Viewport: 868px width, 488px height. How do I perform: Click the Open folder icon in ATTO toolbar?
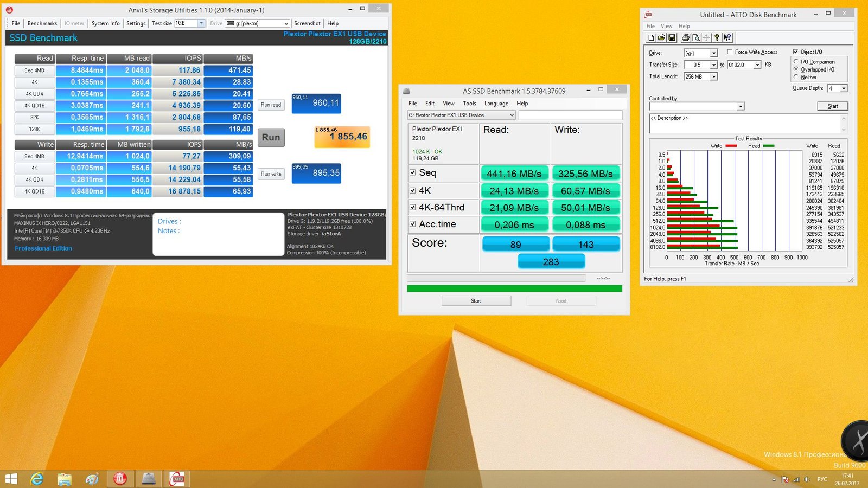click(x=661, y=37)
